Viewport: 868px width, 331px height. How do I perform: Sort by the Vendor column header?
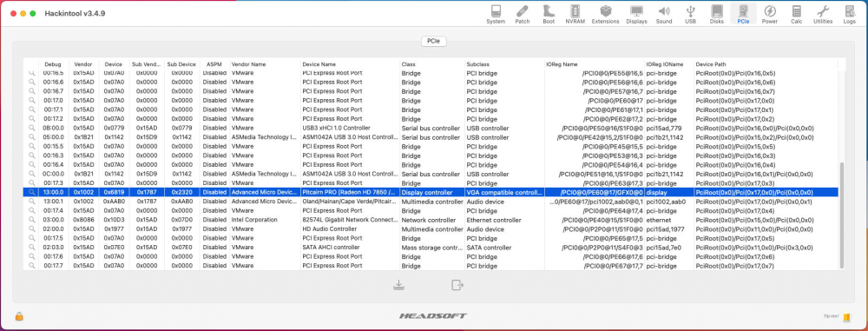(82, 64)
